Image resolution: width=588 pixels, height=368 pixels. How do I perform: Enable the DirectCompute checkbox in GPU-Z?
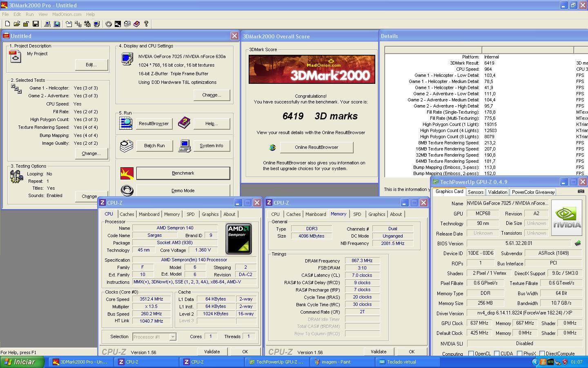click(542, 354)
